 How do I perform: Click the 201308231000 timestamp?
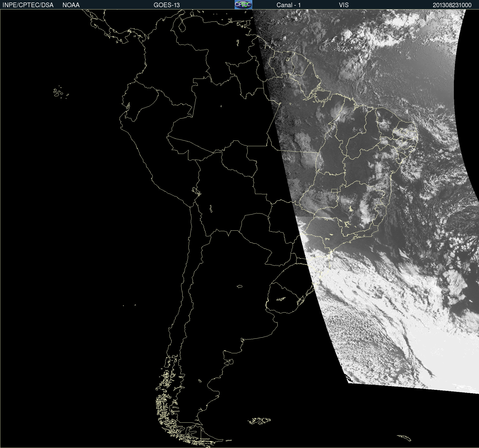[452, 5]
